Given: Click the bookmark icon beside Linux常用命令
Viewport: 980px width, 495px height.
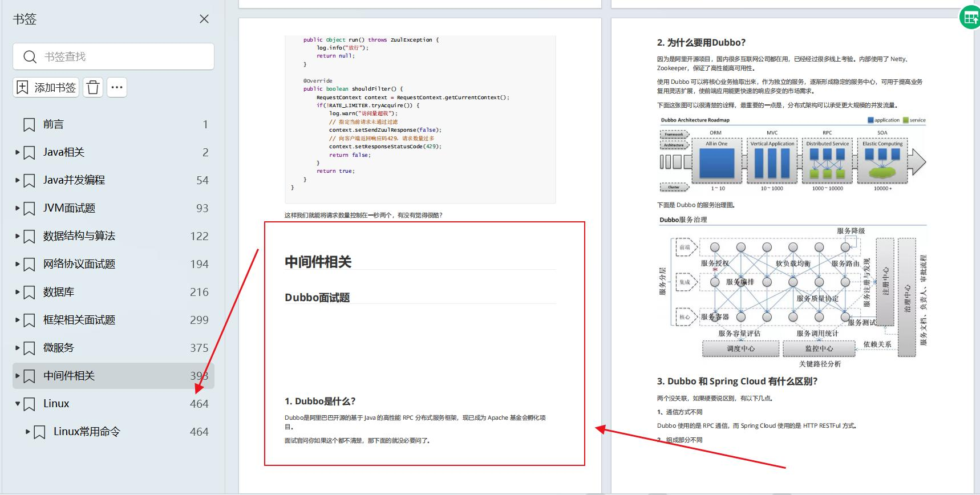Looking at the screenshot, I should click(39, 432).
